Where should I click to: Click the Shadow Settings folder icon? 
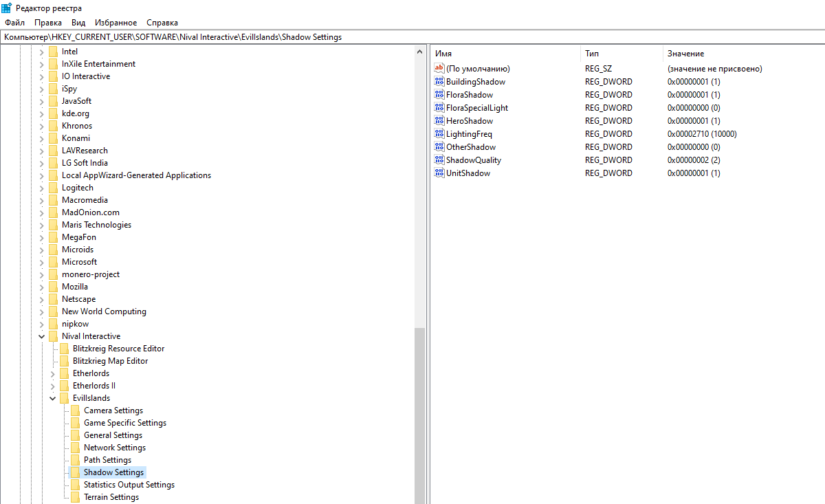(x=76, y=472)
